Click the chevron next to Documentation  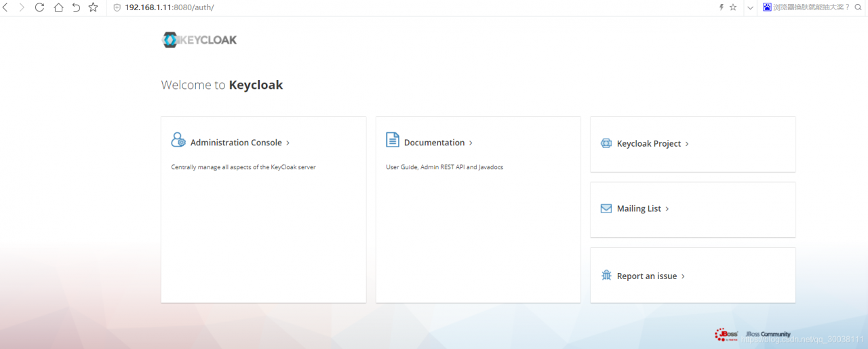click(471, 143)
